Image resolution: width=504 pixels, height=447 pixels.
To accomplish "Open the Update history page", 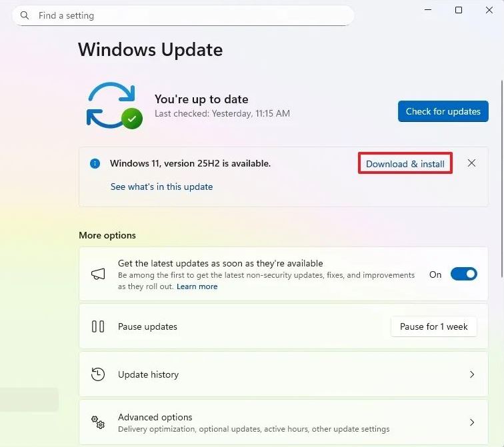I will pos(148,374).
